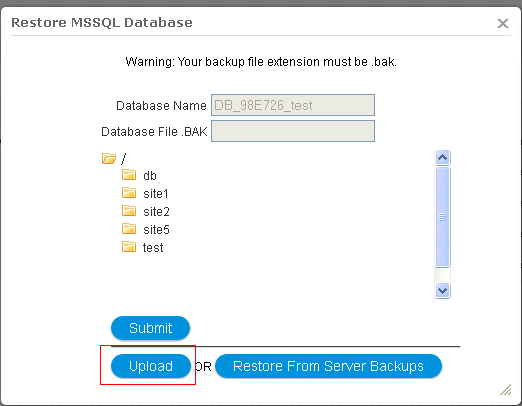Click the Submit button
The image size is (522, 406).
[x=150, y=328]
